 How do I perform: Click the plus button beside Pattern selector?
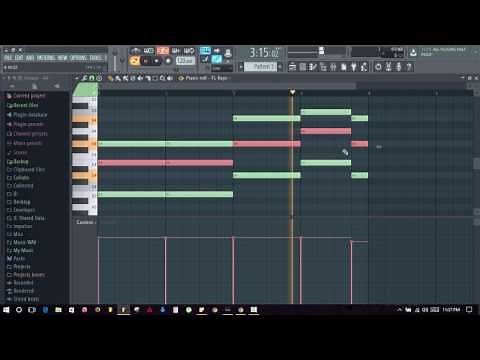tap(280, 67)
